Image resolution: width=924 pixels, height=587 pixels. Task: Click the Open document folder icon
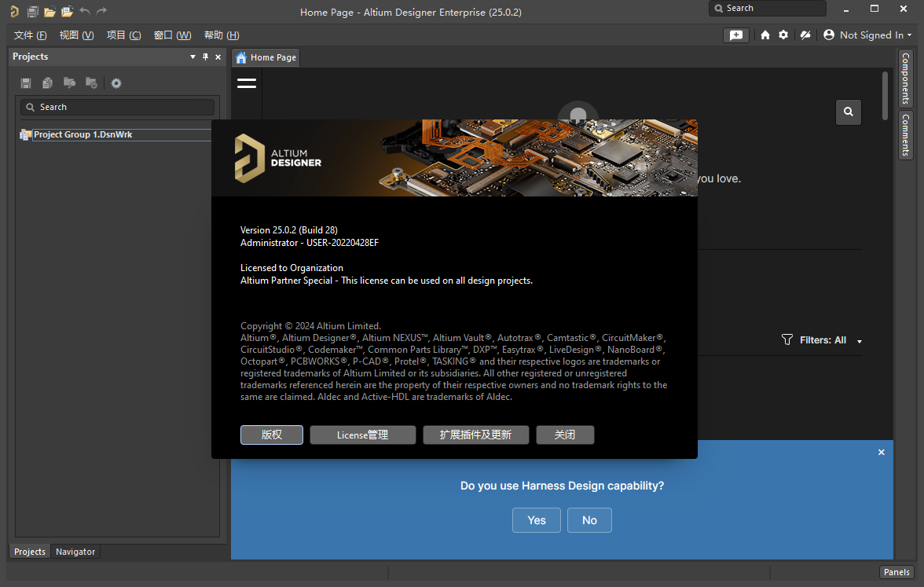pos(49,11)
